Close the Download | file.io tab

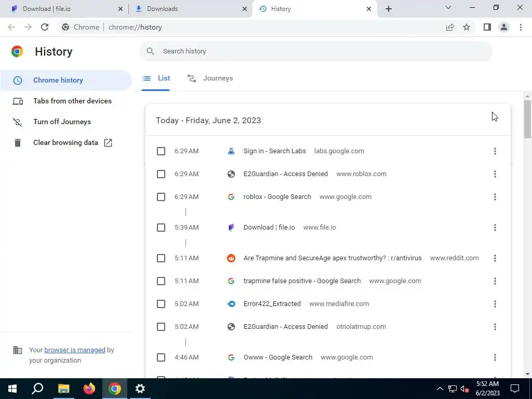tap(121, 9)
